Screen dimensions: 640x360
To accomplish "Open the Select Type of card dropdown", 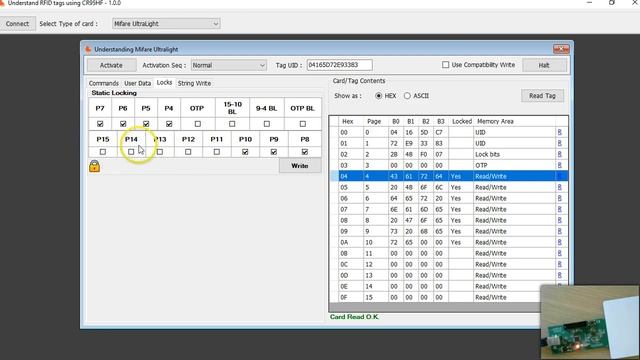I will pyautogui.click(x=166, y=24).
